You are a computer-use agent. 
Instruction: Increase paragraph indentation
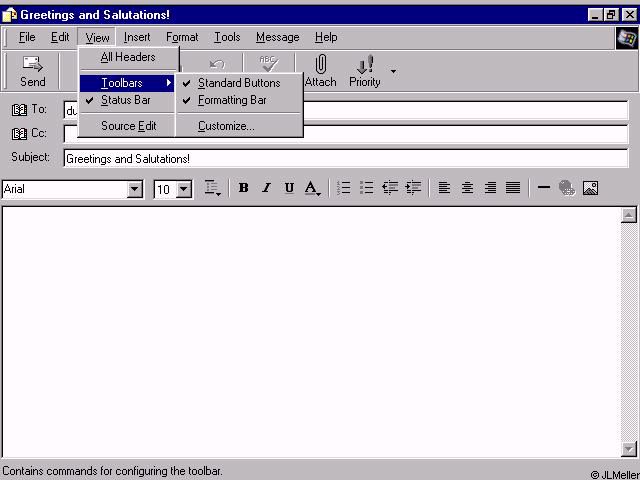[x=413, y=188]
